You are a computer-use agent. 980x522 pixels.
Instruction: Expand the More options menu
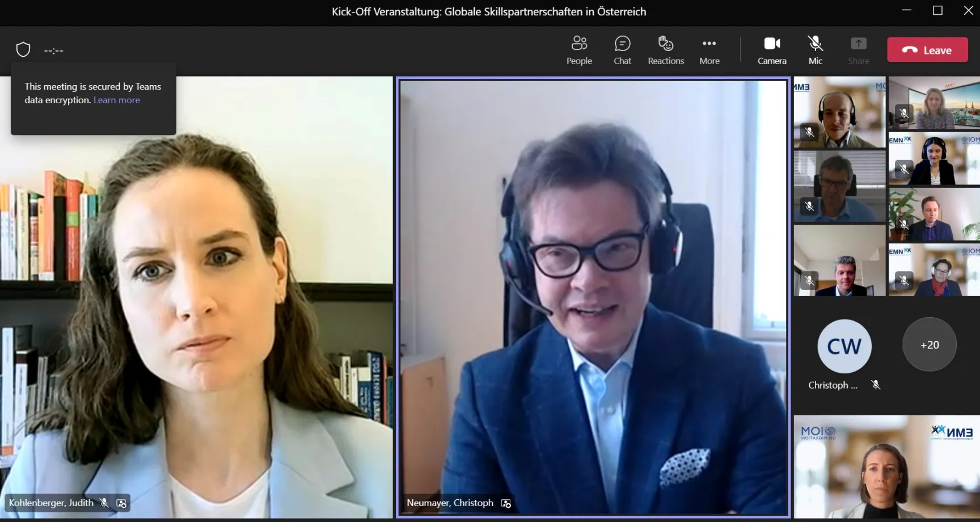(709, 50)
